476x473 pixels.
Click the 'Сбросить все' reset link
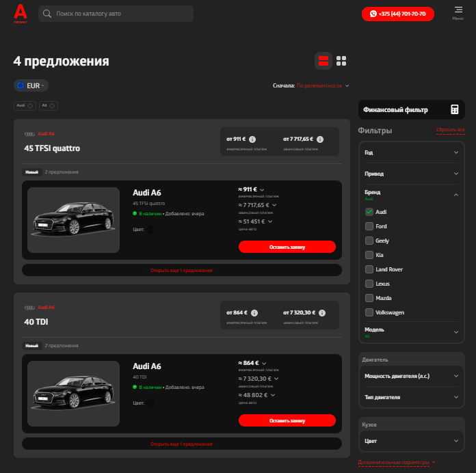tap(450, 130)
